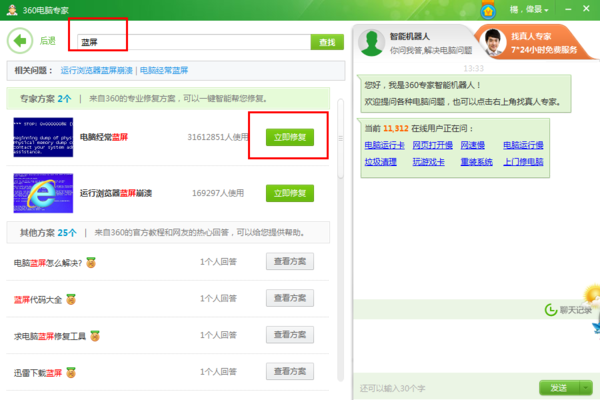The height and width of the screenshot is (400, 600).
Task: Open the IE browser blue screen thumbnail
Action: [43, 193]
